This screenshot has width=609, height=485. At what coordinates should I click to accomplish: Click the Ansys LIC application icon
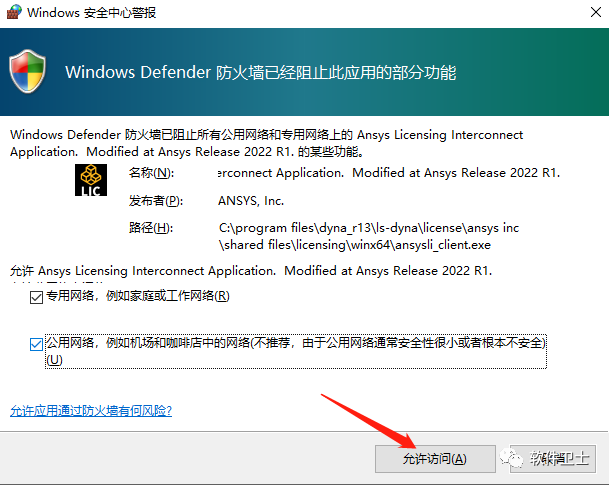pos(91,180)
